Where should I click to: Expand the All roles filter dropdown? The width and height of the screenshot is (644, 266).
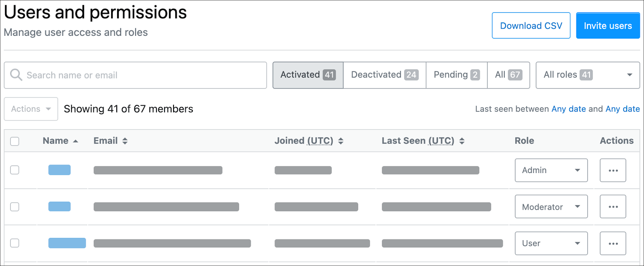pyautogui.click(x=587, y=75)
